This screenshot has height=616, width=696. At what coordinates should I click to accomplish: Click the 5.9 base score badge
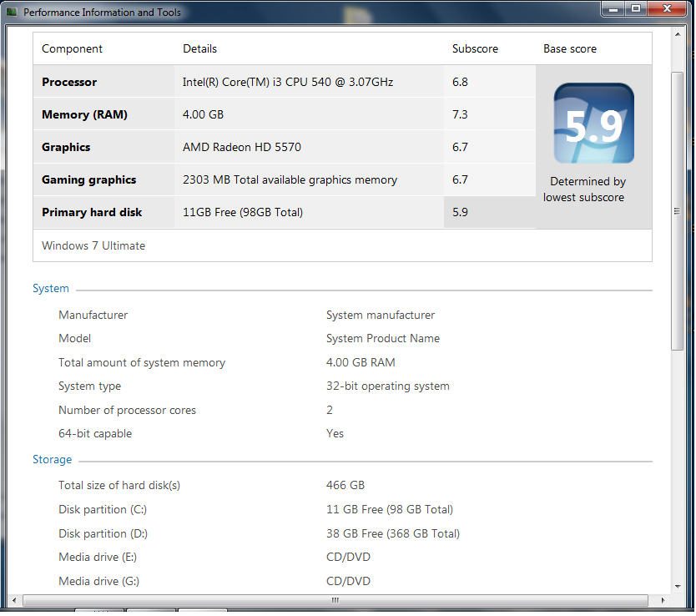click(x=593, y=124)
